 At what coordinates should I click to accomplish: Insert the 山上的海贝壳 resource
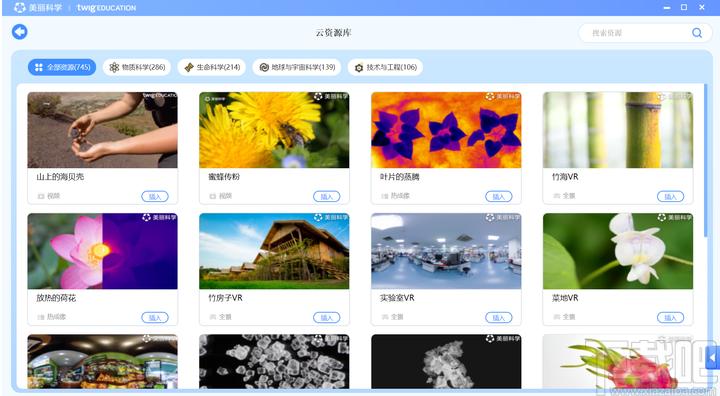click(x=155, y=197)
